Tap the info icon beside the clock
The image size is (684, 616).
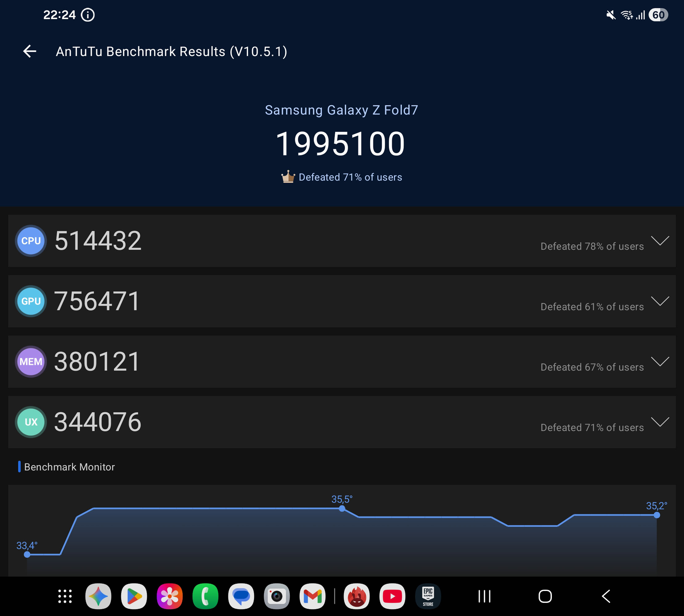88,15
